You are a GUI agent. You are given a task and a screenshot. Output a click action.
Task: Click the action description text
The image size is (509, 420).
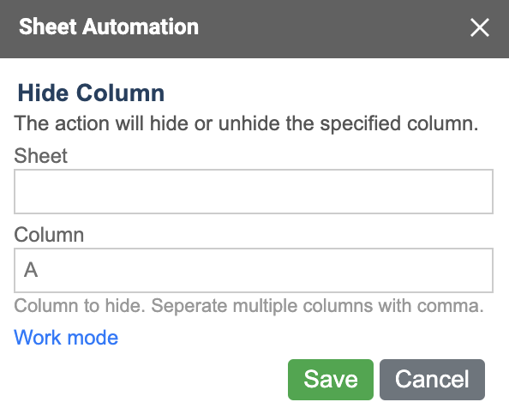[246, 123]
